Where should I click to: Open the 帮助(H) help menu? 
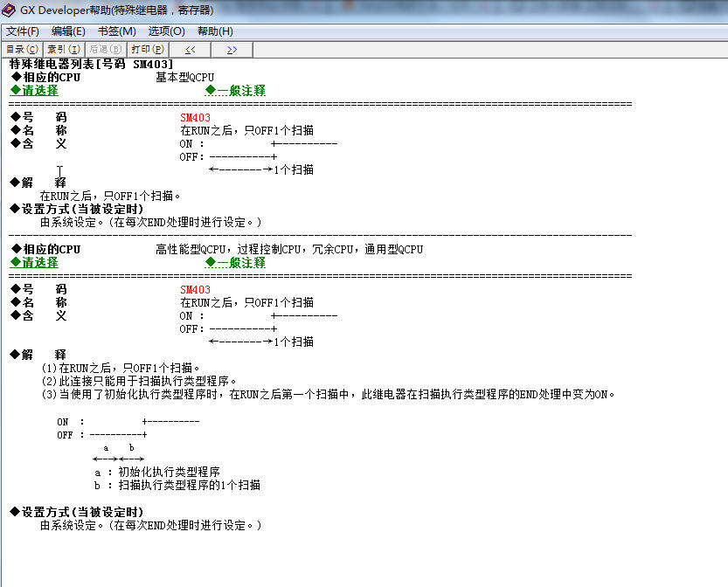point(215,31)
